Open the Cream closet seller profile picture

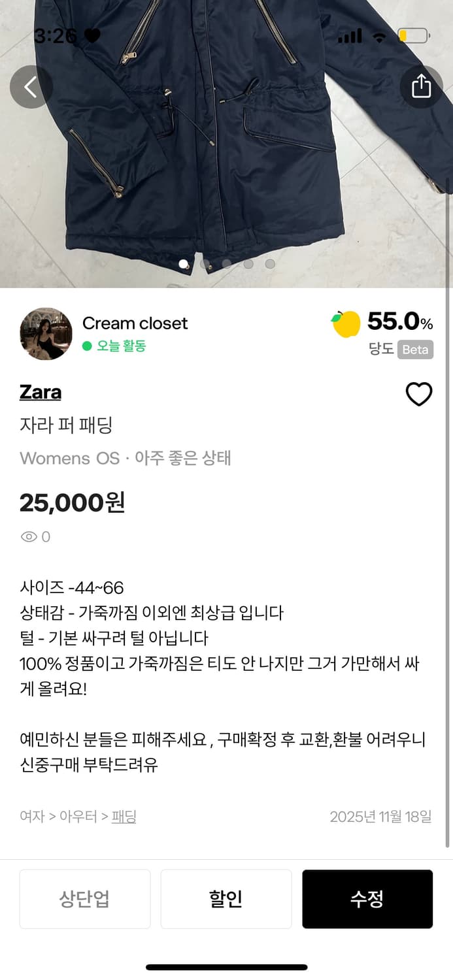45,333
